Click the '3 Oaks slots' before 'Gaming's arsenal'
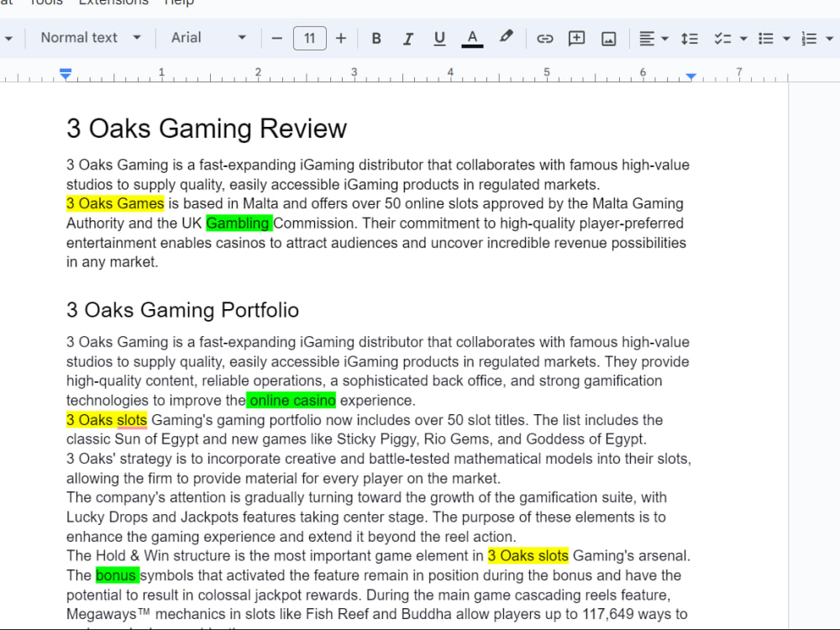Screen dimensions: 840x630 pyautogui.click(x=528, y=556)
